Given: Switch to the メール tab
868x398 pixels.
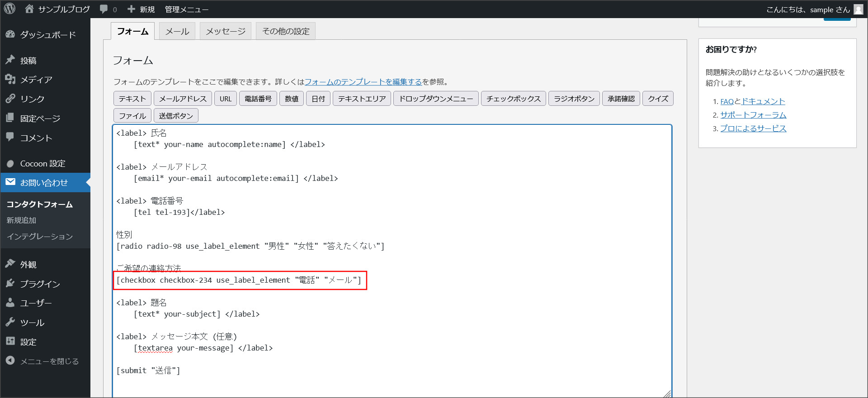Looking at the screenshot, I should (x=177, y=31).
